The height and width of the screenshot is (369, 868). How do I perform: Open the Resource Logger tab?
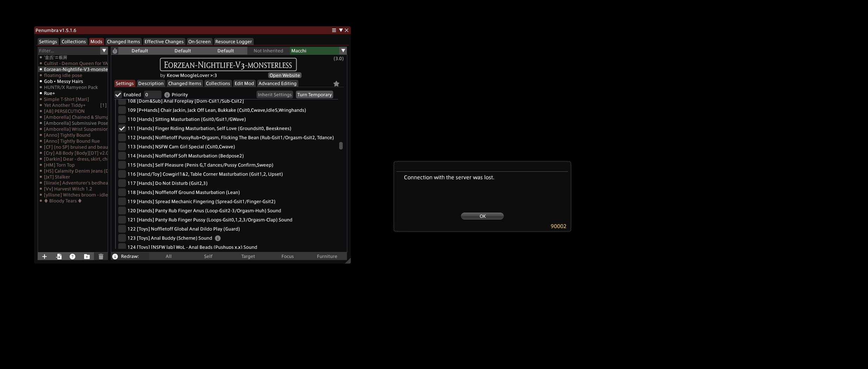[x=234, y=41]
